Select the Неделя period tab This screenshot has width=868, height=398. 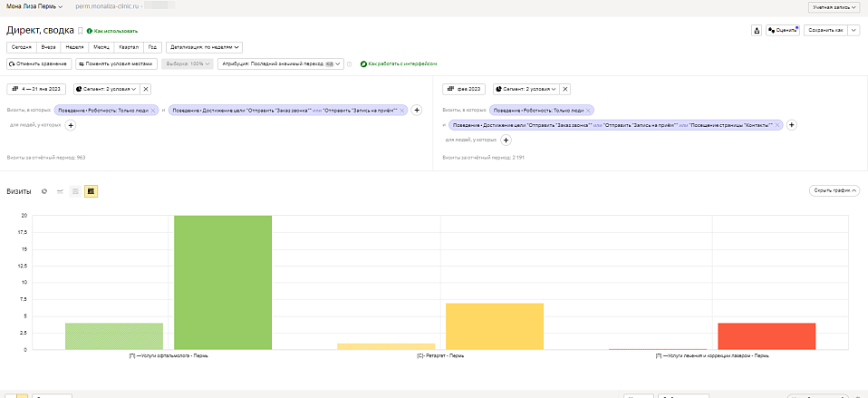point(74,48)
